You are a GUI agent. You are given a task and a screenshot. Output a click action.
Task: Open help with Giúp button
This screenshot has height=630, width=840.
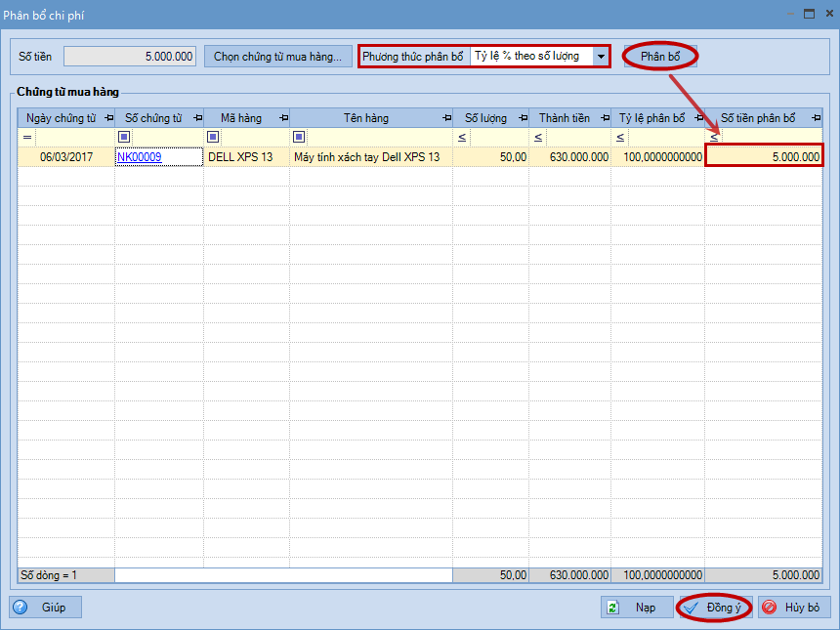coord(45,608)
